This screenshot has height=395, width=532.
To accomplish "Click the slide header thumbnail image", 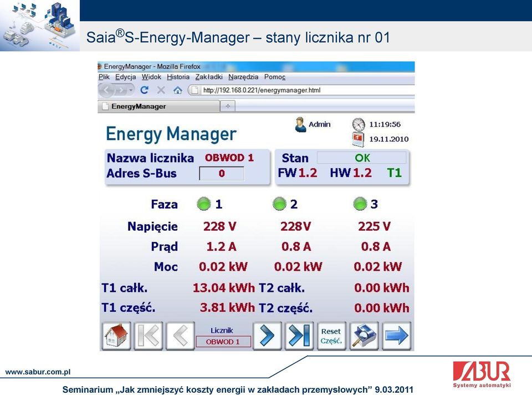I will coord(40,26).
